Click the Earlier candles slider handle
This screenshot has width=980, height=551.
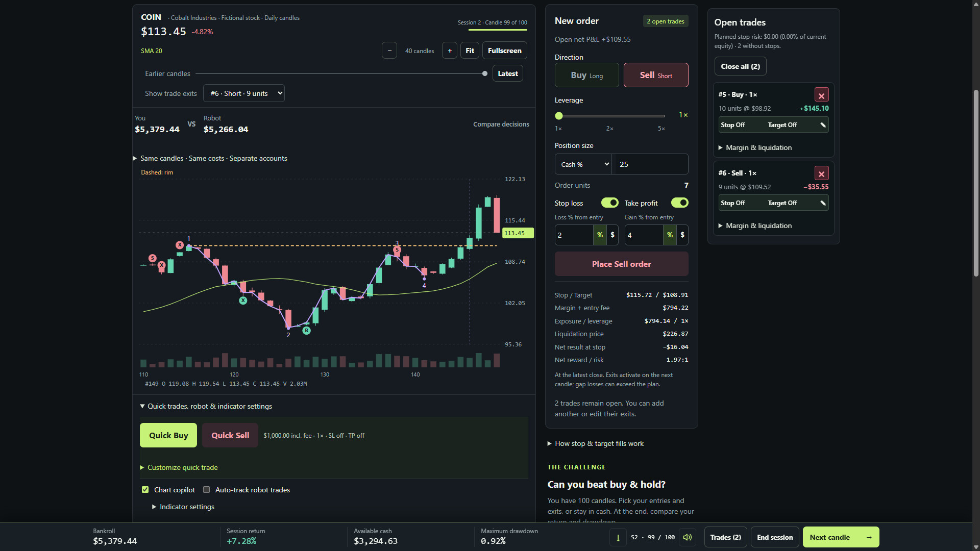coord(484,73)
